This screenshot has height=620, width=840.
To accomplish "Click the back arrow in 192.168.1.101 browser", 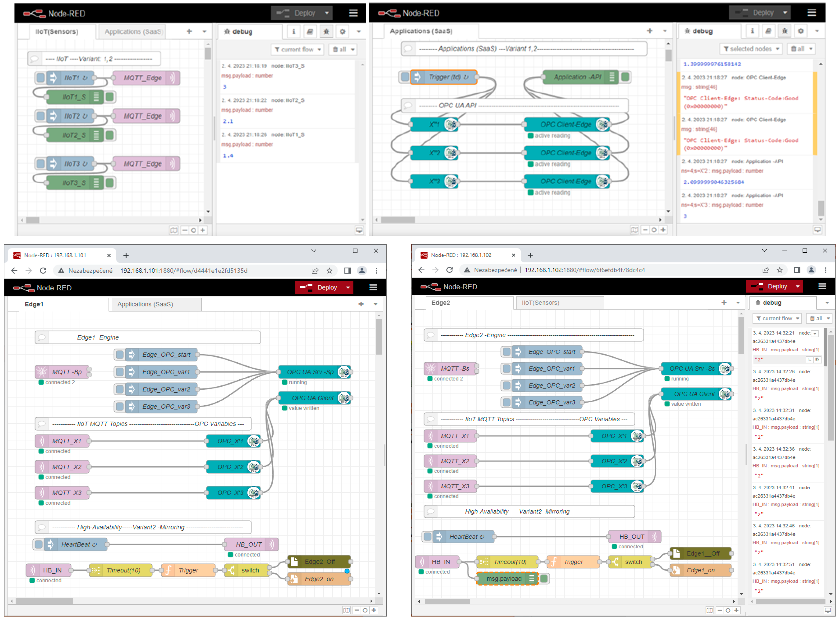I will coord(14,271).
